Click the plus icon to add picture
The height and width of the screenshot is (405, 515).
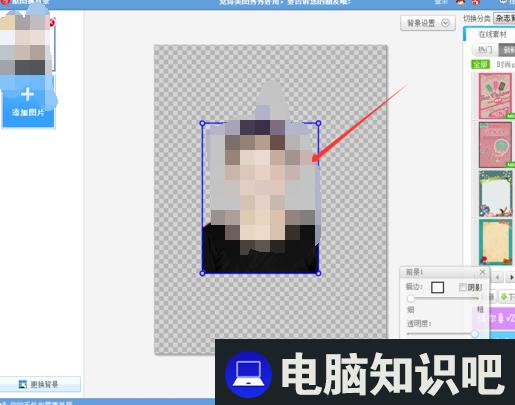click(27, 94)
